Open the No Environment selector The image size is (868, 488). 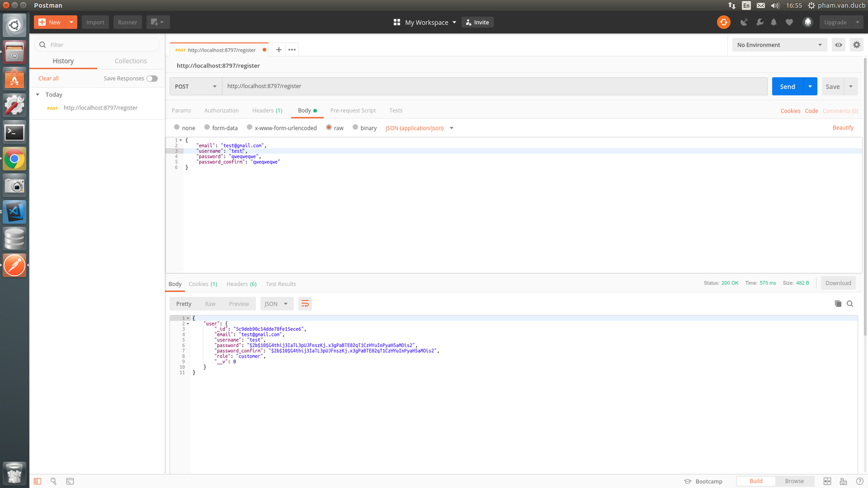pos(780,45)
